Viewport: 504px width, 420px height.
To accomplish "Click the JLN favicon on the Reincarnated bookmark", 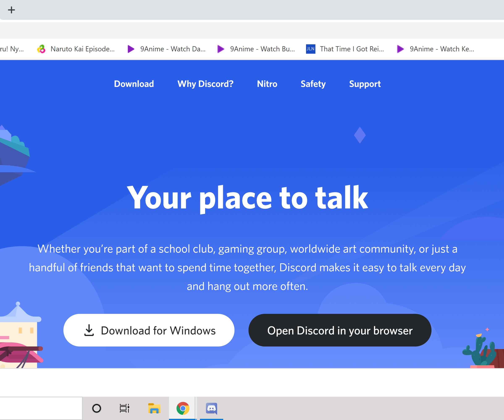I will click(310, 49).
